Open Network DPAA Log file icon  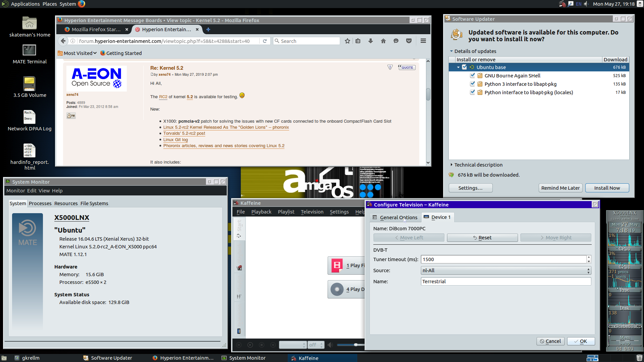(x=30, y=120)
